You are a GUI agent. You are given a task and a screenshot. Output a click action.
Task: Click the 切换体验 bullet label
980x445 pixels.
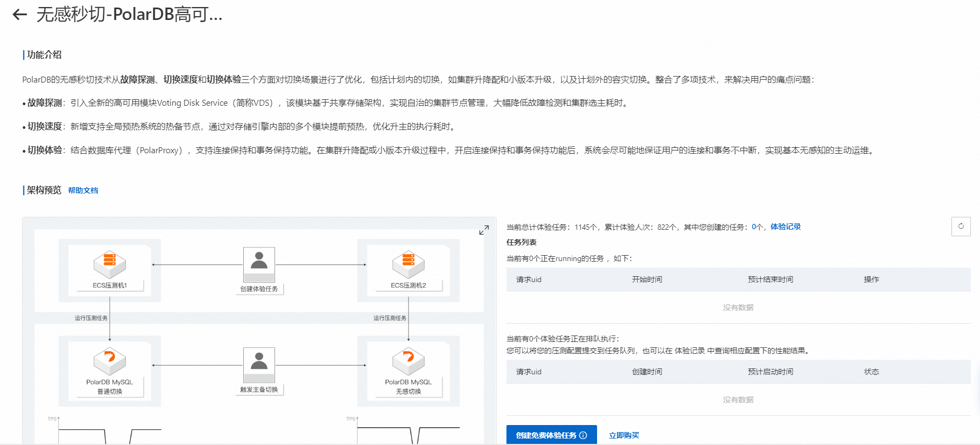45,150
